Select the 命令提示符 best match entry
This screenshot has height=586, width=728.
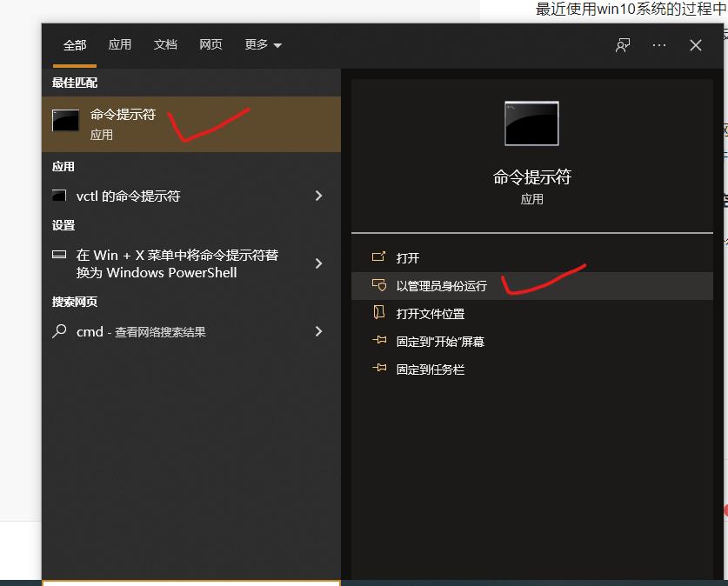(174, 124)
